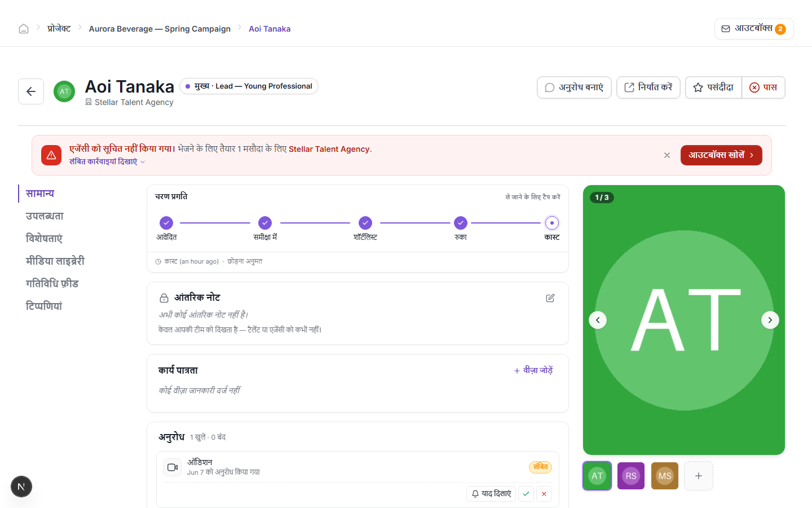
Task: Click the AT avatar next to name
Action: (x=64, y=91)
